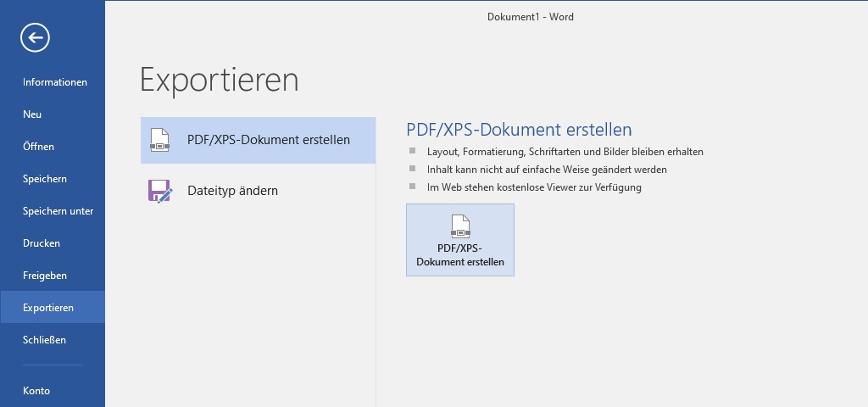The width and height of the screenshot is (868, 407).
Task: Select the PDF/XPS-Dokument erstellen export option label
Action: click(x=268, y=140)
